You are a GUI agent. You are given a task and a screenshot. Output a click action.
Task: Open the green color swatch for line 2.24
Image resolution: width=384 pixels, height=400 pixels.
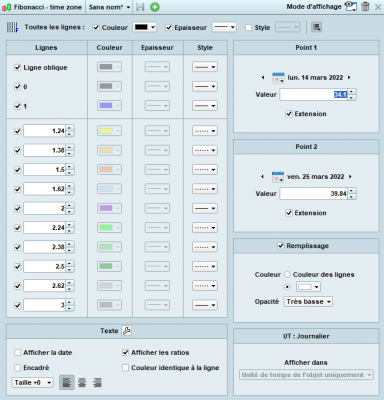(109, 228)
